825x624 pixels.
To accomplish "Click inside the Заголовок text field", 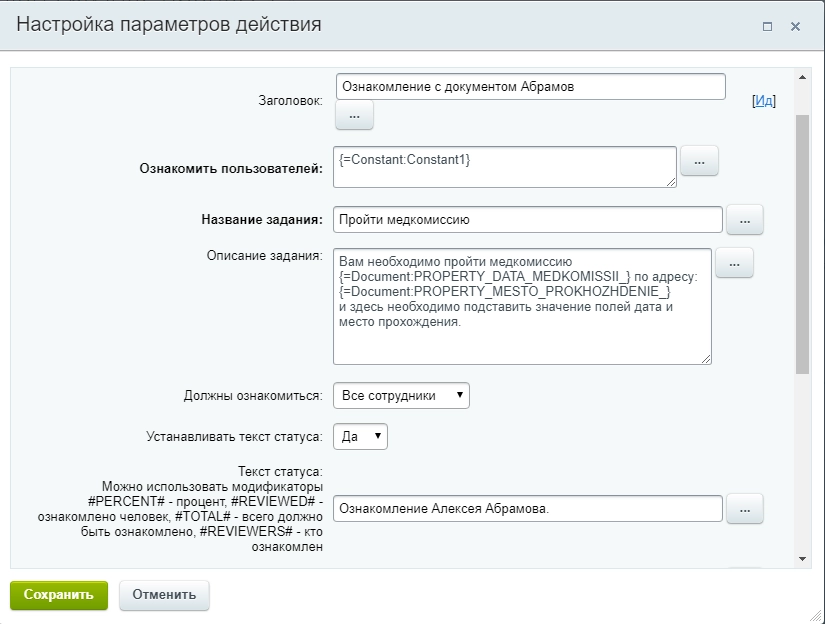I will (x=530, y=86).
